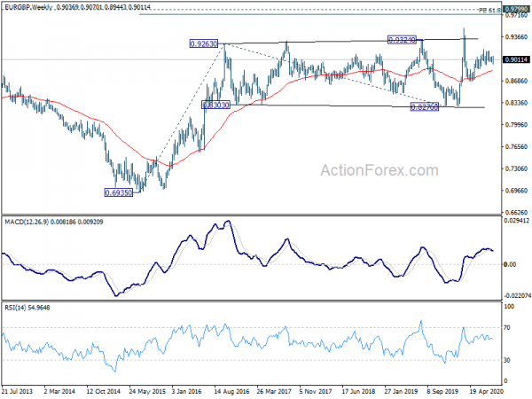Viewport: 532px width, 399px height.
Task: Select the 3 Jan 2016 date marker
Action: pos(186,391)
